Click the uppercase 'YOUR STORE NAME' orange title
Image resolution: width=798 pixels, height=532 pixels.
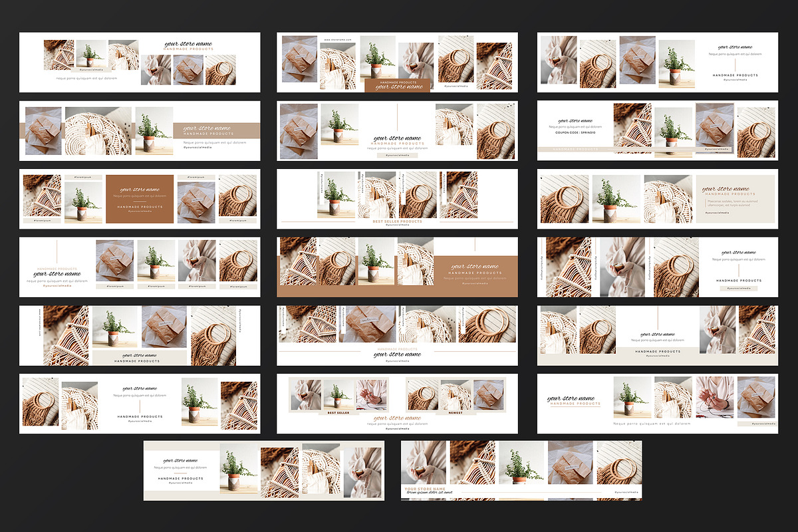click(x=425, y=489)
